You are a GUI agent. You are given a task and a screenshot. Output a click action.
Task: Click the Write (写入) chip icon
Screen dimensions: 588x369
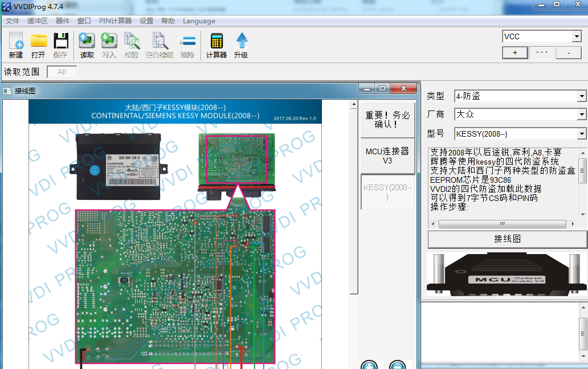click(109, 42)
